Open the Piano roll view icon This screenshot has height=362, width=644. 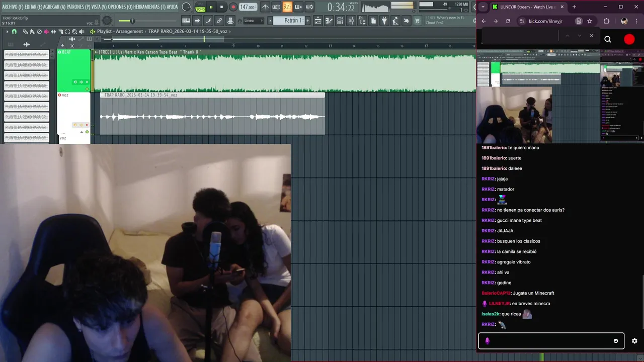(329, 21)
